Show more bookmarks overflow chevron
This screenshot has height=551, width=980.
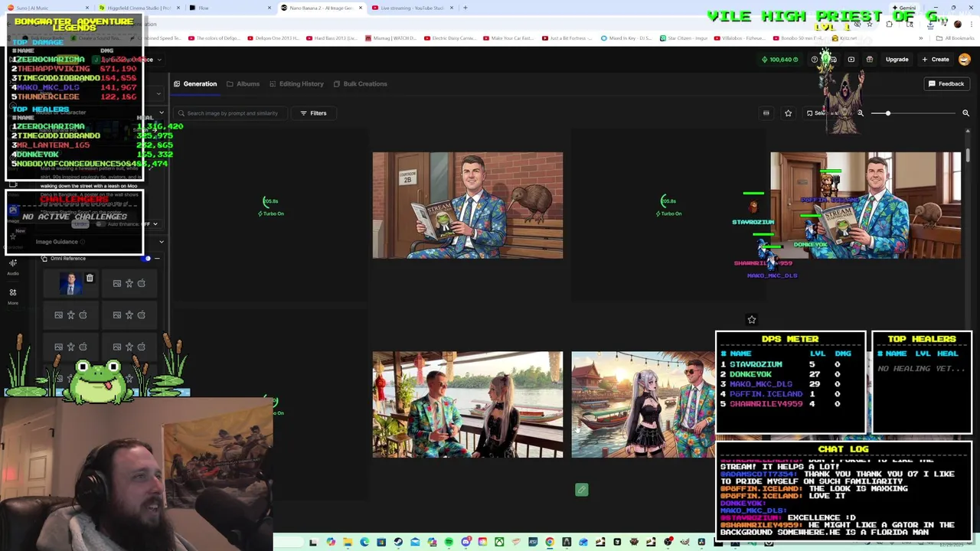[x=921, y=37]
